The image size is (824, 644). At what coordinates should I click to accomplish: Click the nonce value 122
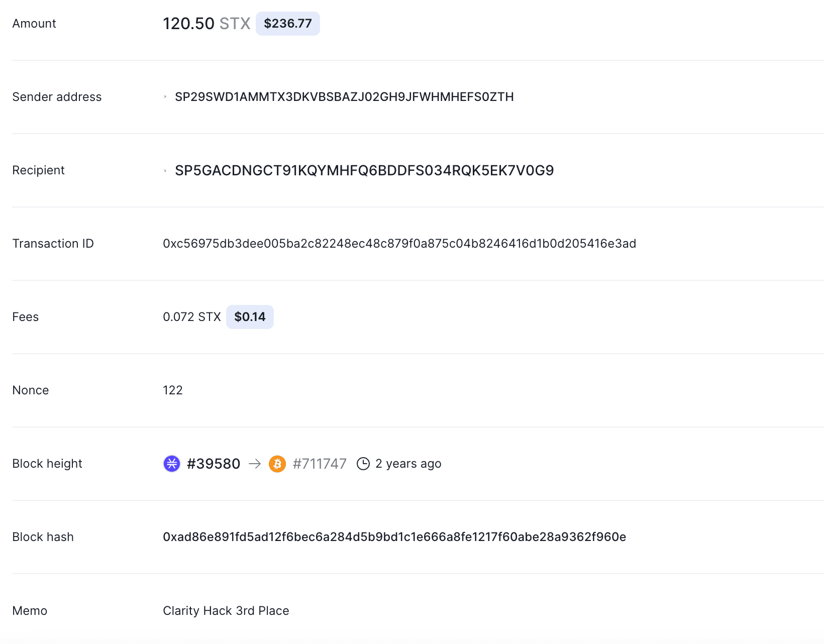(x=173, y=390)
